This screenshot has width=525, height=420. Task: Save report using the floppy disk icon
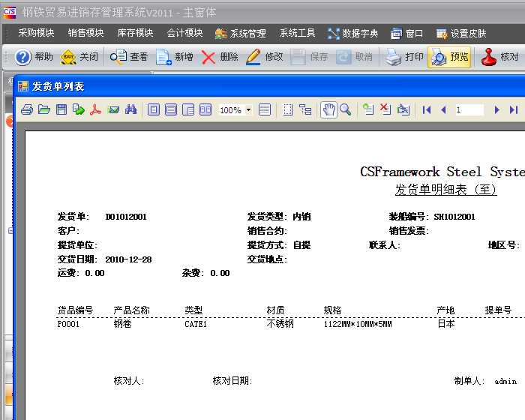pyautogui.click(x=61, y=109)
